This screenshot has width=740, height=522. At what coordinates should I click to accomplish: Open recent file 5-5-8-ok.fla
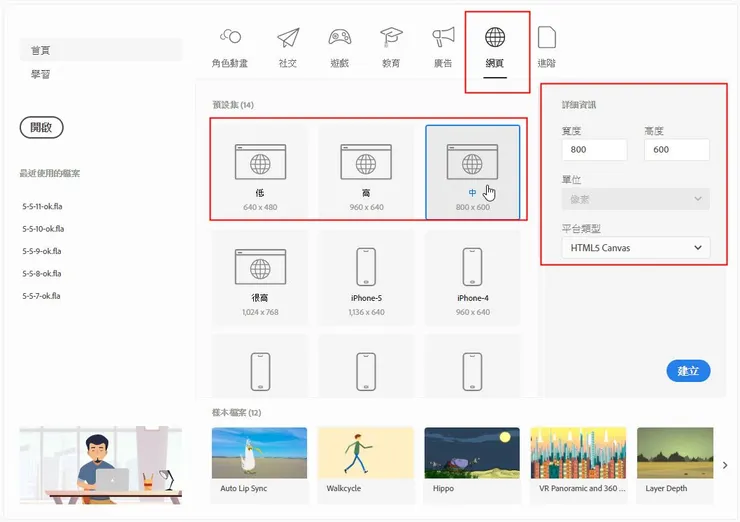[42, 274]
